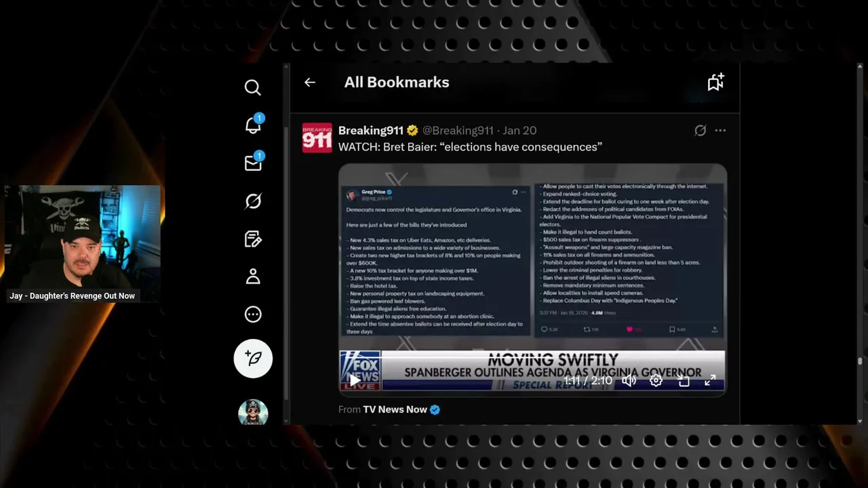Open the three-dot menu on Breaking911 post

pos(720,130)
